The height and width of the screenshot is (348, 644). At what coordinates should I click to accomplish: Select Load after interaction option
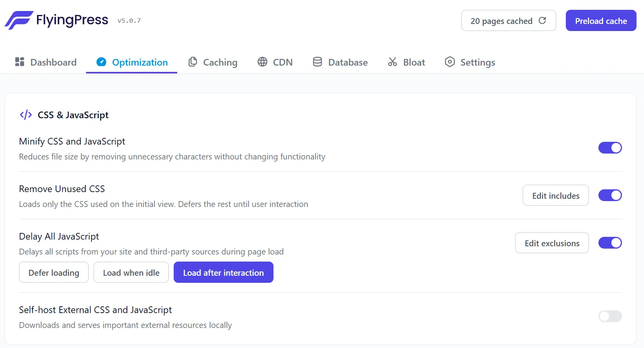pyautogui.click(x=224, y=272)
